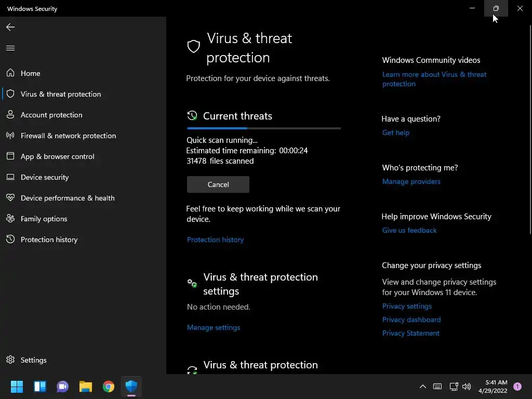Screen dimensions: 532x399
Task: Click the App & browser control window icon
Action: click(10, 156)
